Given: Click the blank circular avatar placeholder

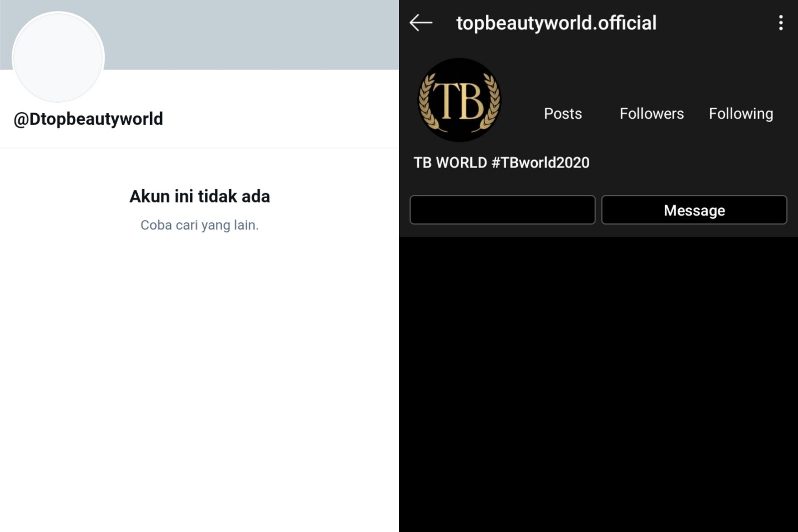Looking at the screenshot, I should [x=58, y=58].
